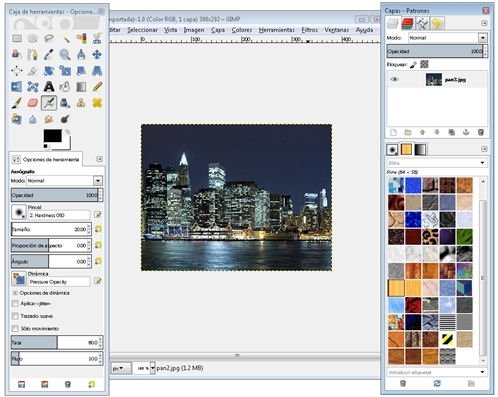Select the Free Select lasso tool
The width and height of the screenshot is (498, 397).
pos(49,38)
